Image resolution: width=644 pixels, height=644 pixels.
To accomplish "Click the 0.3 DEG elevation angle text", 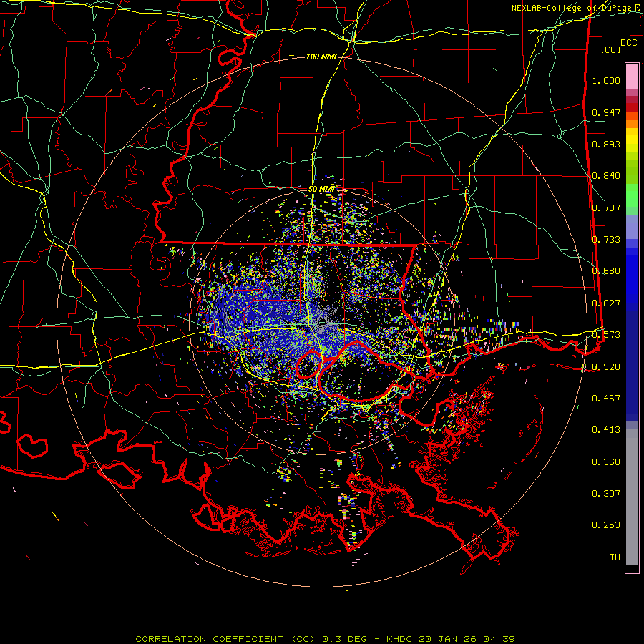I will coord(345,639).
